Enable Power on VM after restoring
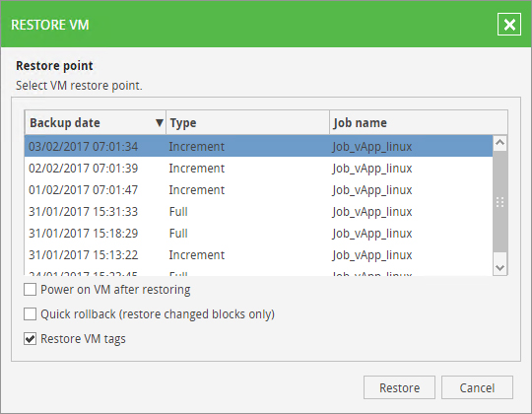Screen dimensions: 532x414 [30, 290]
